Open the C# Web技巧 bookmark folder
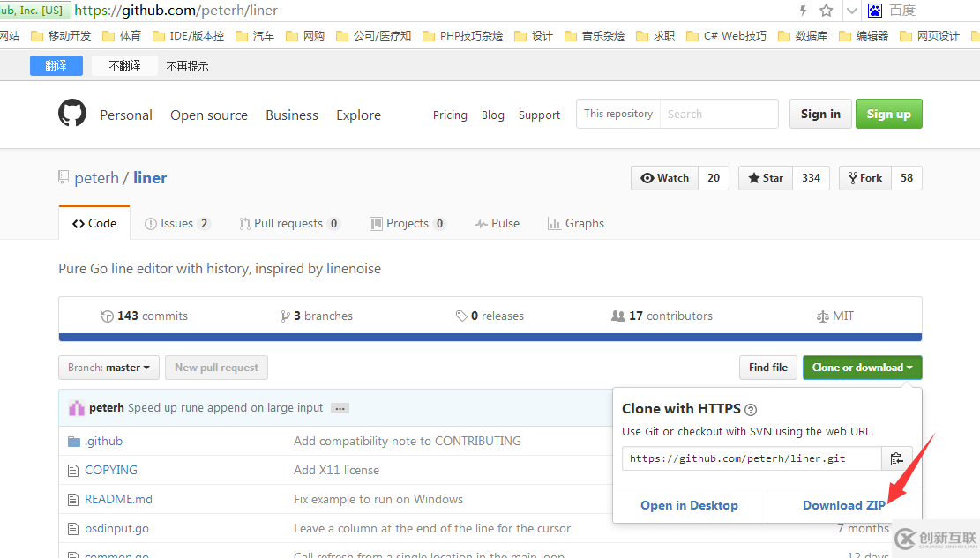This screenshot has width=980, height=558. click(x=726, y=35)
